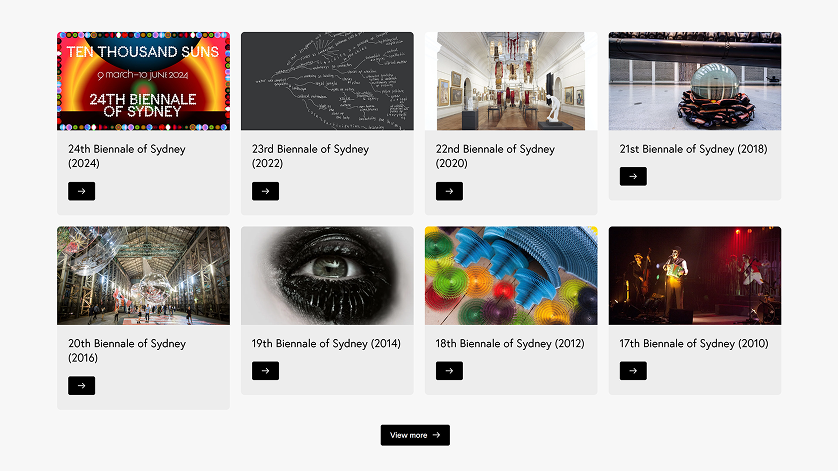Open 21st Biennale of Sydney (2018) title link
The image size is (838, 471).
693,149
